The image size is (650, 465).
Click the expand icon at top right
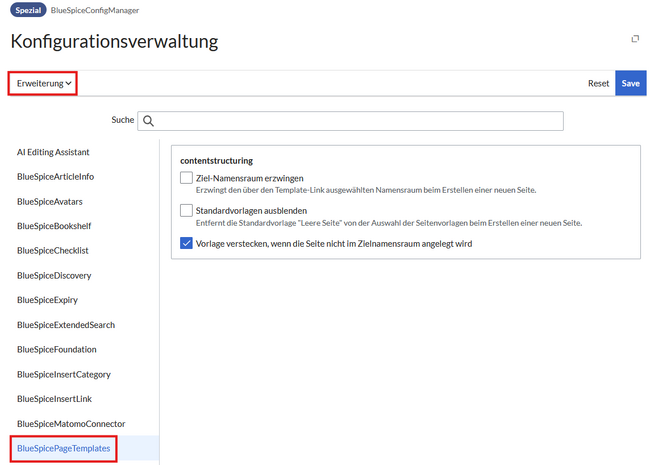(634, 39)
